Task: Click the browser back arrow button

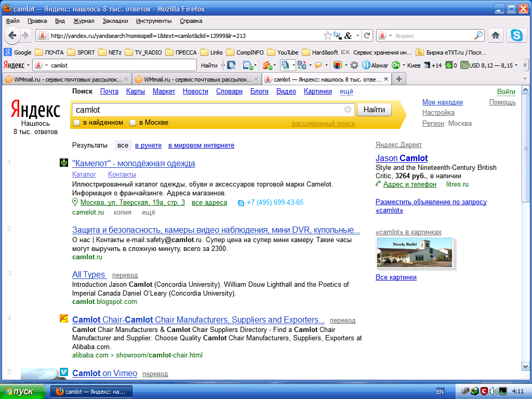Action: pyautogui.click(x=12, y=35)
